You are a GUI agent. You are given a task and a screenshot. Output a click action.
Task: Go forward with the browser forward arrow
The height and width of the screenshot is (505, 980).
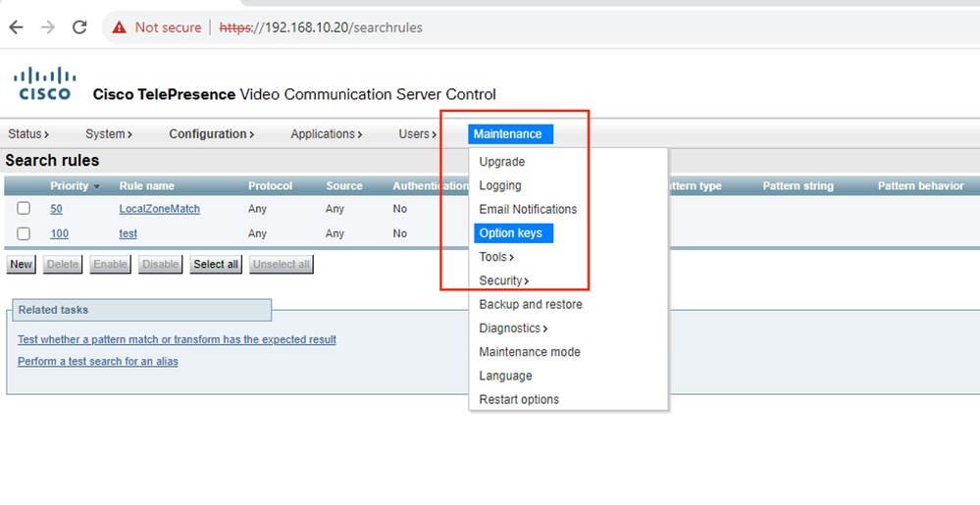point(47,26)
